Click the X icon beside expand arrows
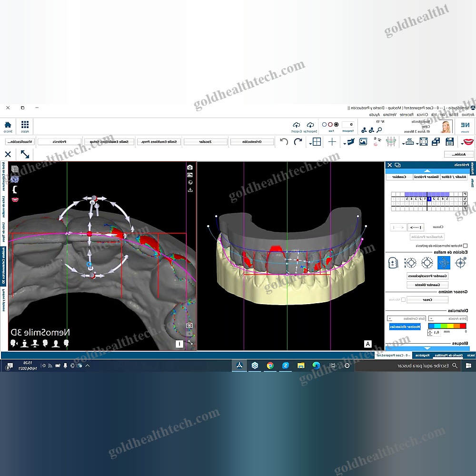 click(8, 154)
